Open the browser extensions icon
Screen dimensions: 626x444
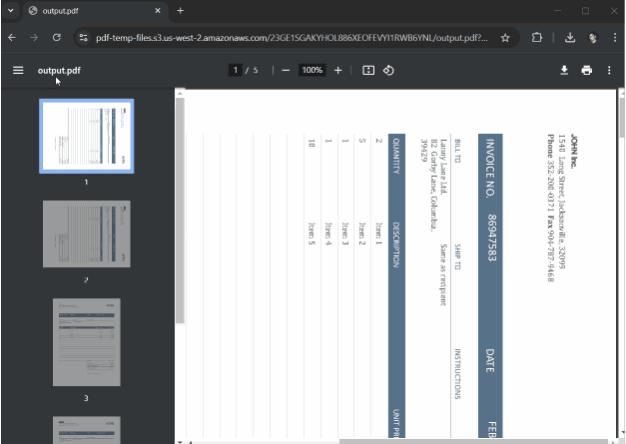point(538,38)
